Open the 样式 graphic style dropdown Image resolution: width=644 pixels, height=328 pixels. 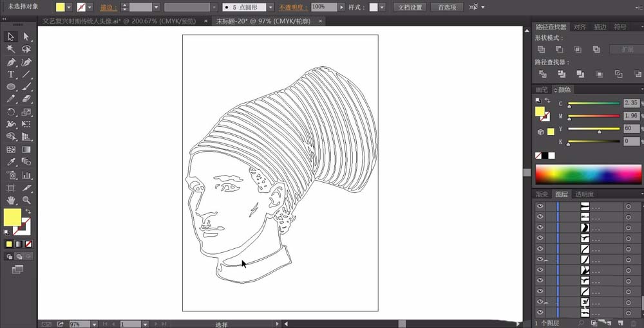point(383,7)
